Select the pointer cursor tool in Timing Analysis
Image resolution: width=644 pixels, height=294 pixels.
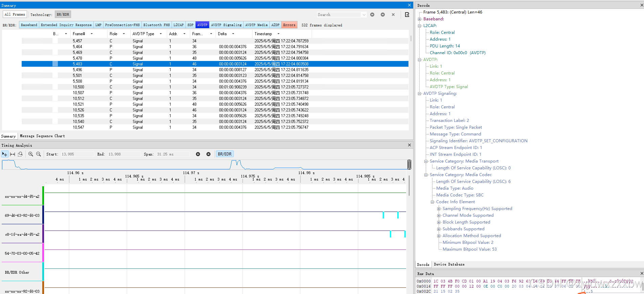coord(5,154)
